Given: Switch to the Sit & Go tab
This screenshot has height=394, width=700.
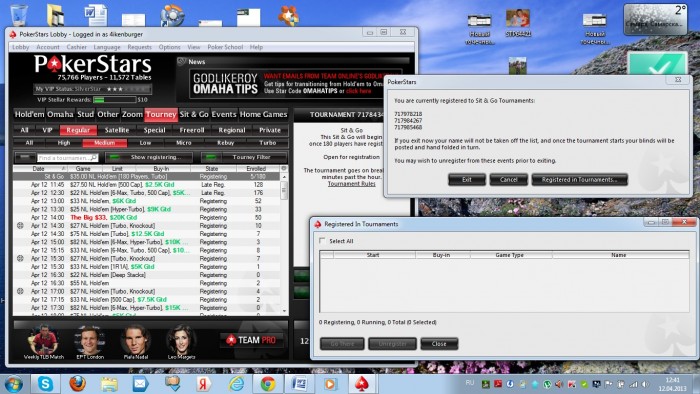Looking at the screenshot, I should pyautogui.click(x=194, y=114).
